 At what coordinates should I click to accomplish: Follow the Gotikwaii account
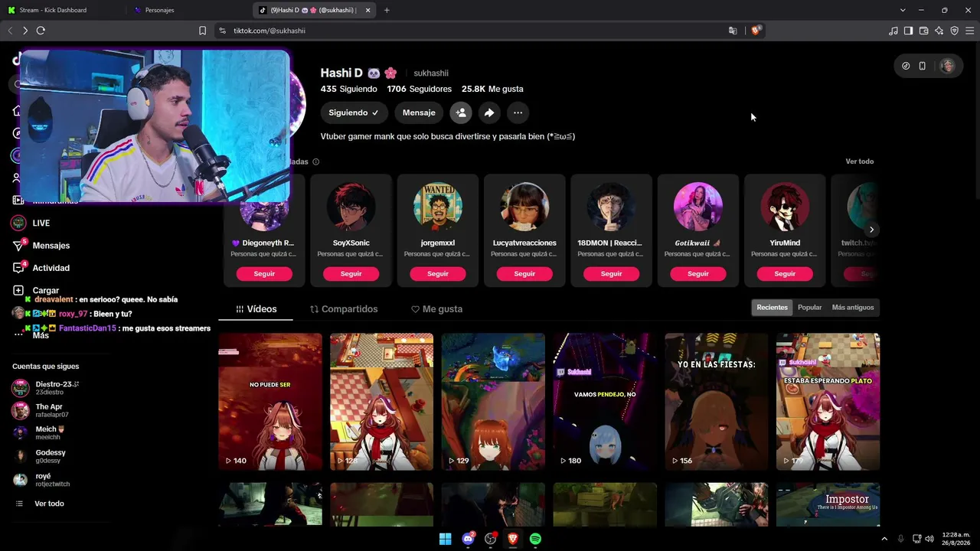click(x=698, y=273)
